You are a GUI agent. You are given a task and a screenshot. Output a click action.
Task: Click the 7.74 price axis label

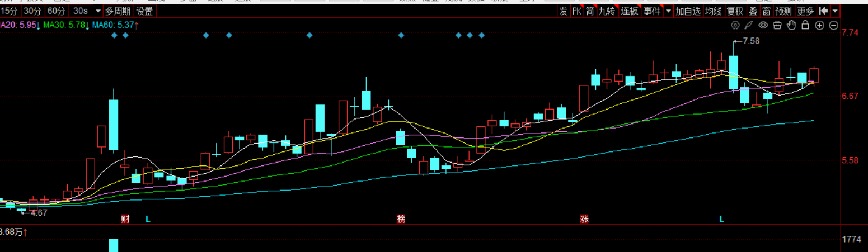[x=850, y=32]
